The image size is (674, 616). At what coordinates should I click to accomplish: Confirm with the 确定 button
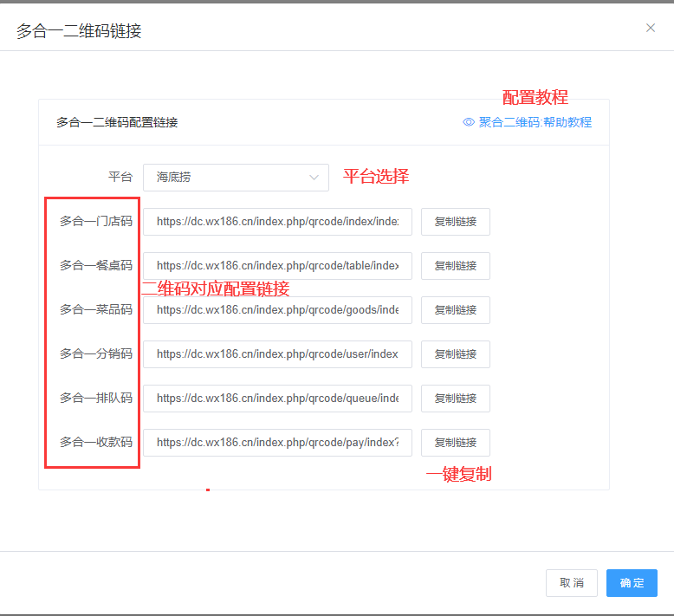pyautogui.click(x=632, y=583)
